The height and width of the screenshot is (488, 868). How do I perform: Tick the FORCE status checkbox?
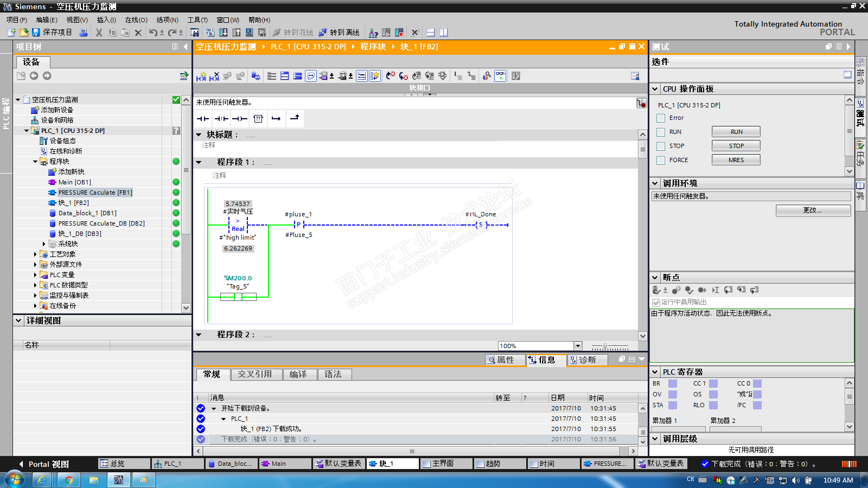(661, 160)
